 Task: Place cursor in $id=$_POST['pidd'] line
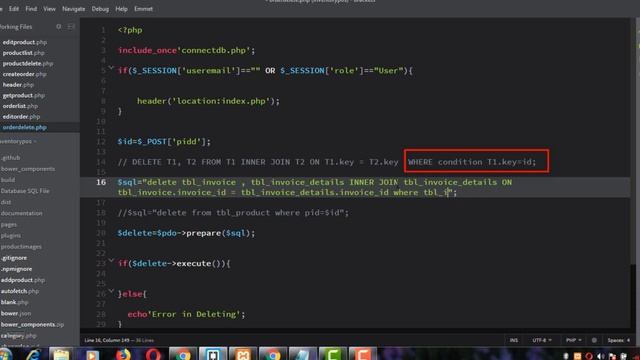tap(164, 142)
